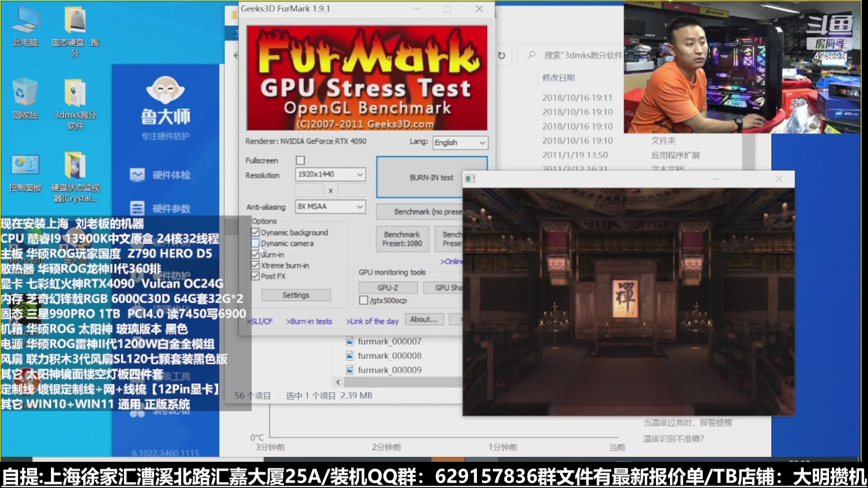Viewport: 868px width, 488px height.
Task: Enable the /gtx500ocp checkbox
Action: pos(363,300)
